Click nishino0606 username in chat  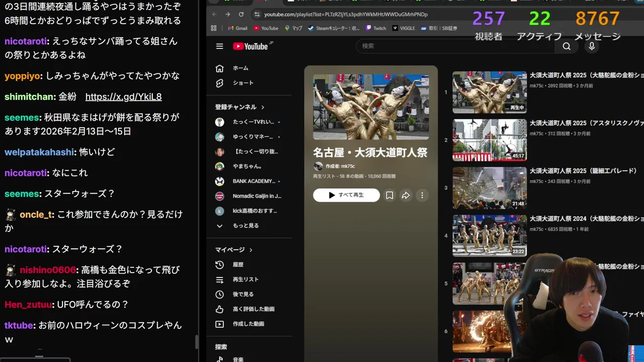point(48,270)
